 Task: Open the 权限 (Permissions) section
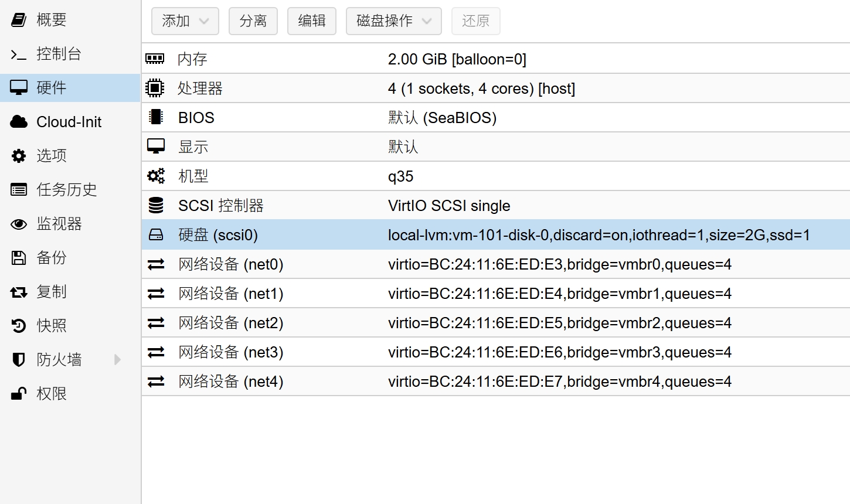(x=52, y=393)
